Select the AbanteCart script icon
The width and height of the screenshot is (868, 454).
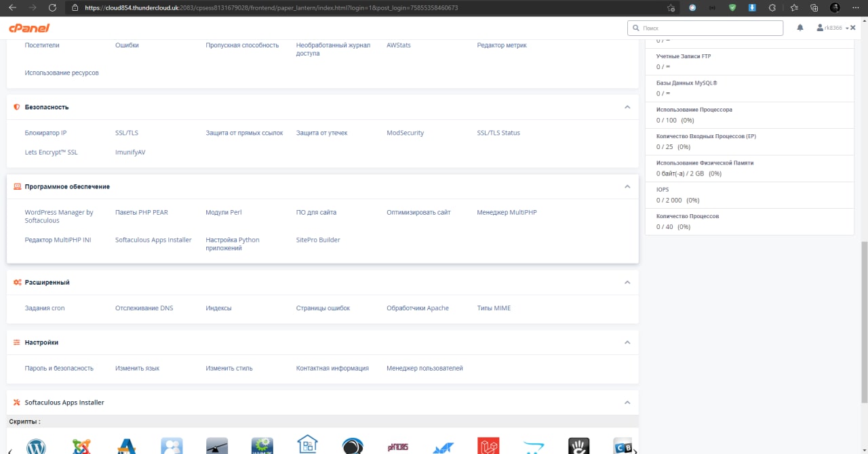pyautogui.click(x=126, y=446)
